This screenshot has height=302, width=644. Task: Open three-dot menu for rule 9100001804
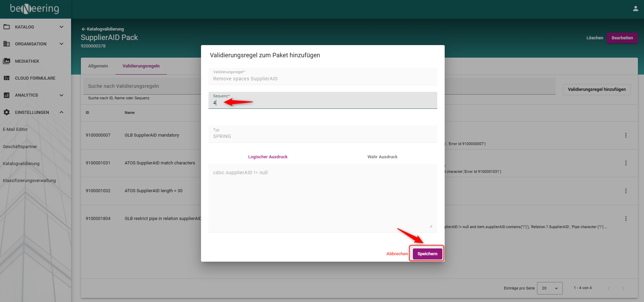(x=626, y=219)
